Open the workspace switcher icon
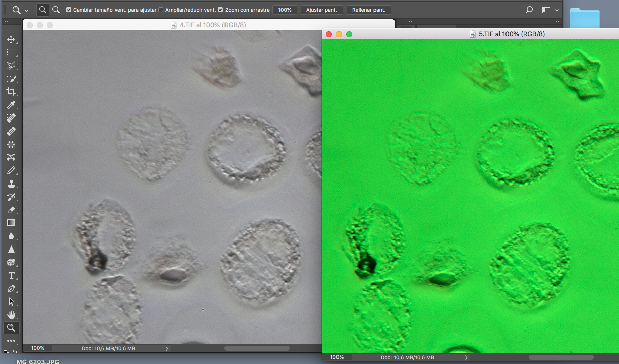Screen dimensions: 619x364 click(546, 10)
